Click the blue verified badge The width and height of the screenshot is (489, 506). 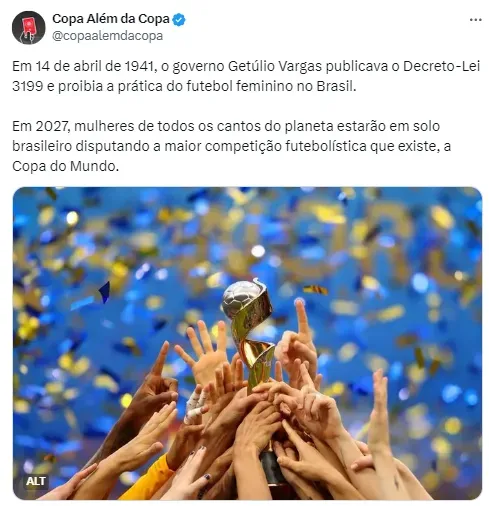tap(179, 19)
